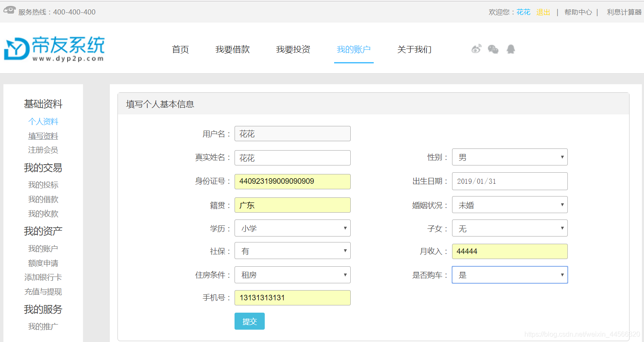Expand the 社保 dropdown

292,251
